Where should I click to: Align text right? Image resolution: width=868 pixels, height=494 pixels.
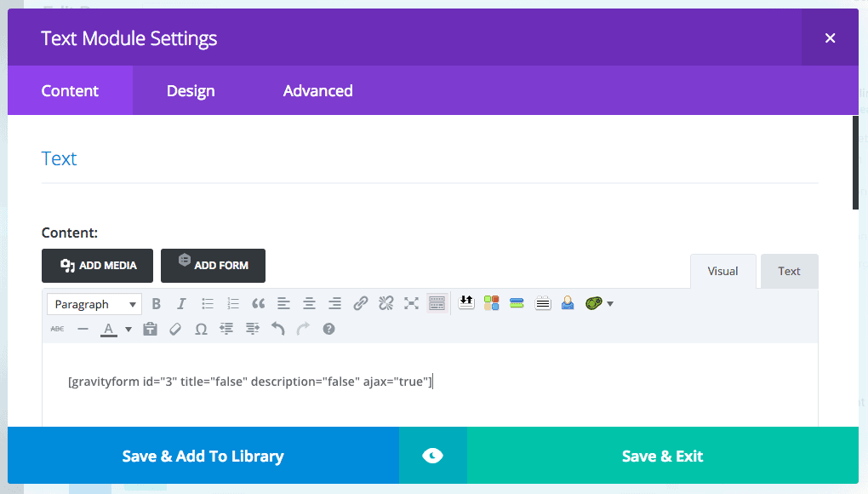[x=334, y=303]
